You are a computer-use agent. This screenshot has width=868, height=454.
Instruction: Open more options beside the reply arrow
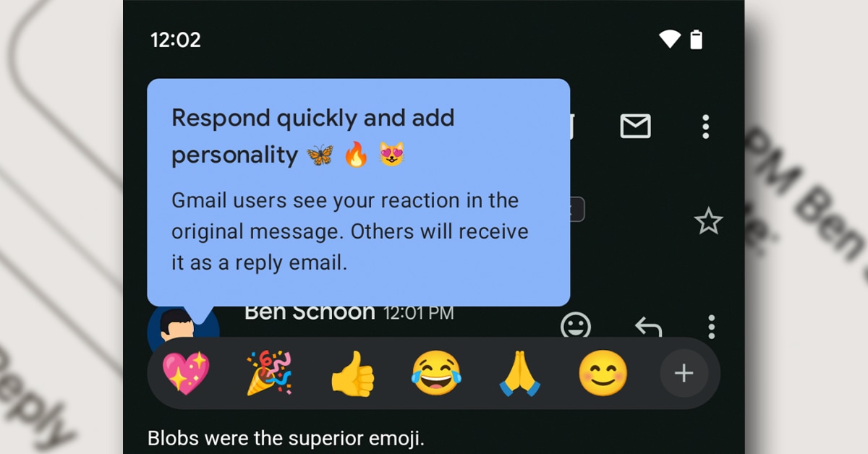712,326
